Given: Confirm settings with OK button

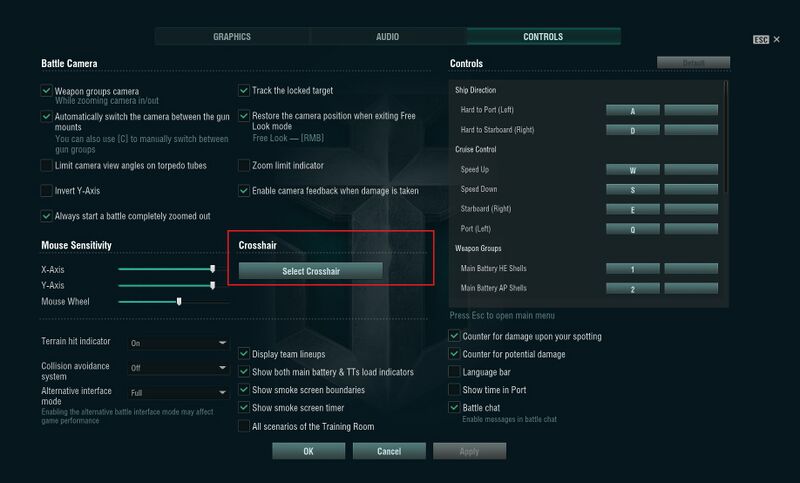Looking at the screenshot, I should [x=309, y=451].
